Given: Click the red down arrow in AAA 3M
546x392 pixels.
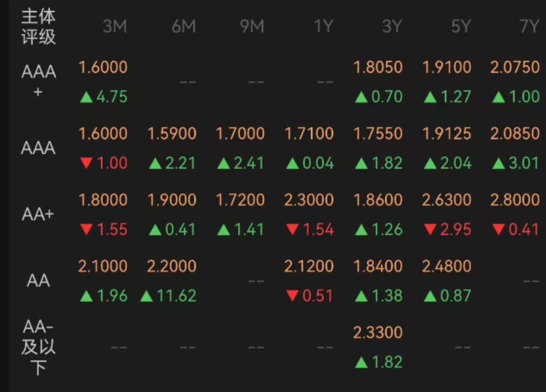Looking at the screenshot, I should 86,164.
